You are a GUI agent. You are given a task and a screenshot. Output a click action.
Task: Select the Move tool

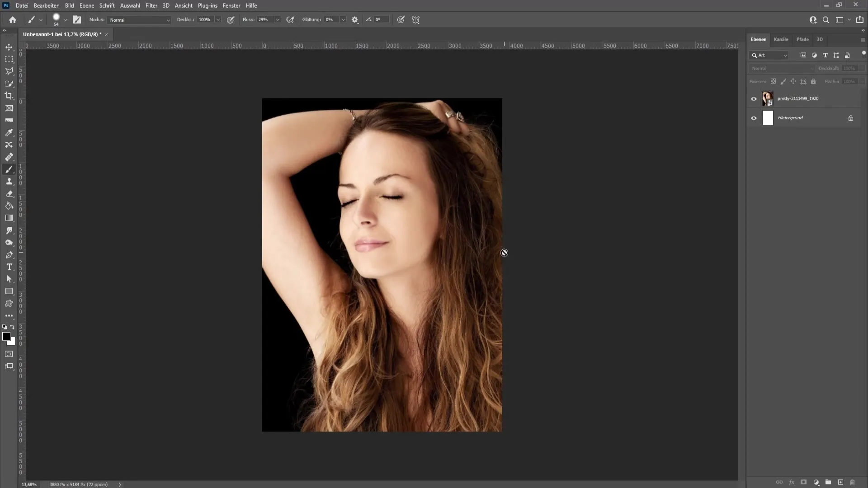click(x=9, y=47)
